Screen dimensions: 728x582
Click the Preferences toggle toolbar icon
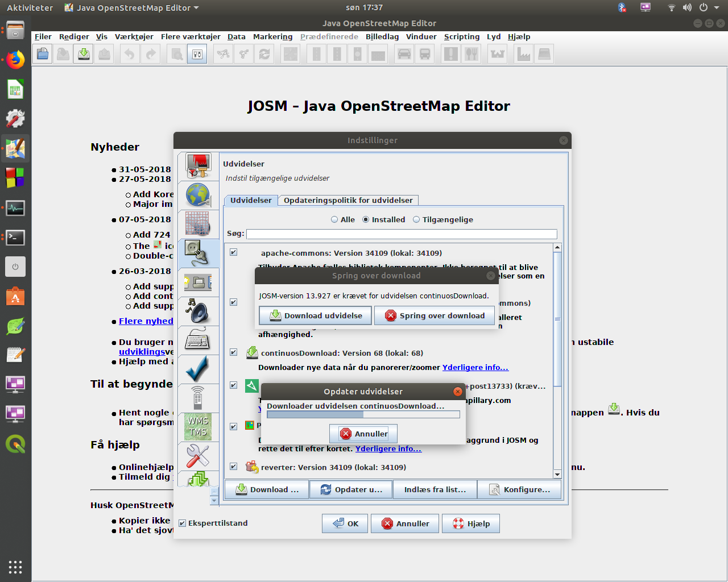click(197, 55)
